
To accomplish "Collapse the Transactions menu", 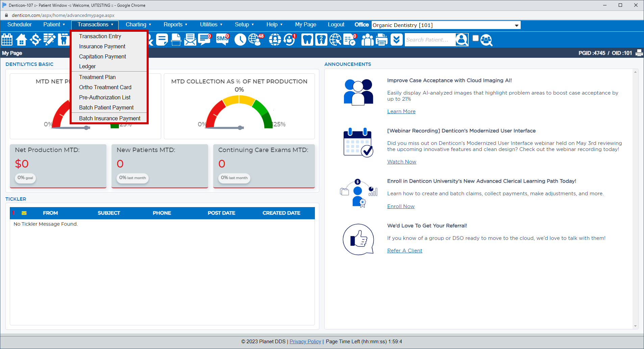I will [95, 24].
